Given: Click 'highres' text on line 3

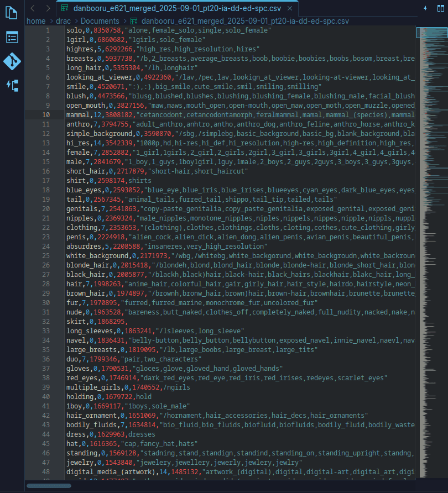Looking at the screenshot, I should pos(80,49).
